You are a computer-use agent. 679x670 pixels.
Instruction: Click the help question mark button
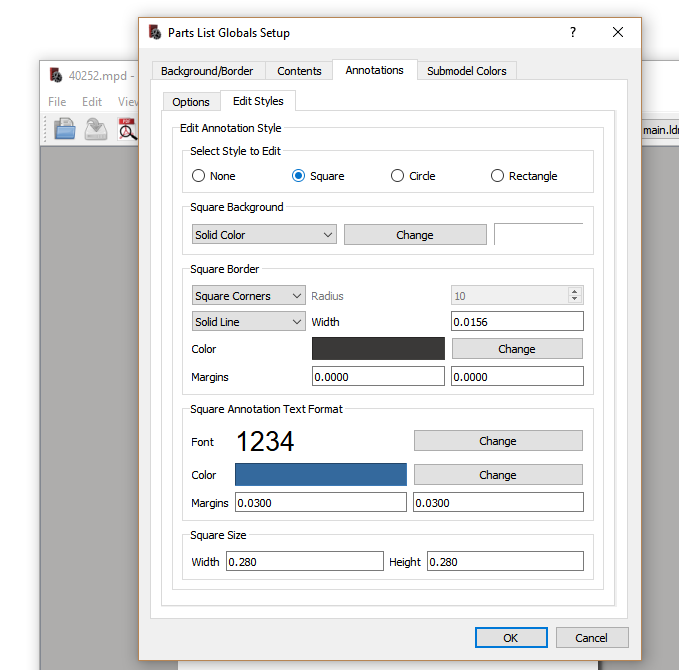point(573,32)
